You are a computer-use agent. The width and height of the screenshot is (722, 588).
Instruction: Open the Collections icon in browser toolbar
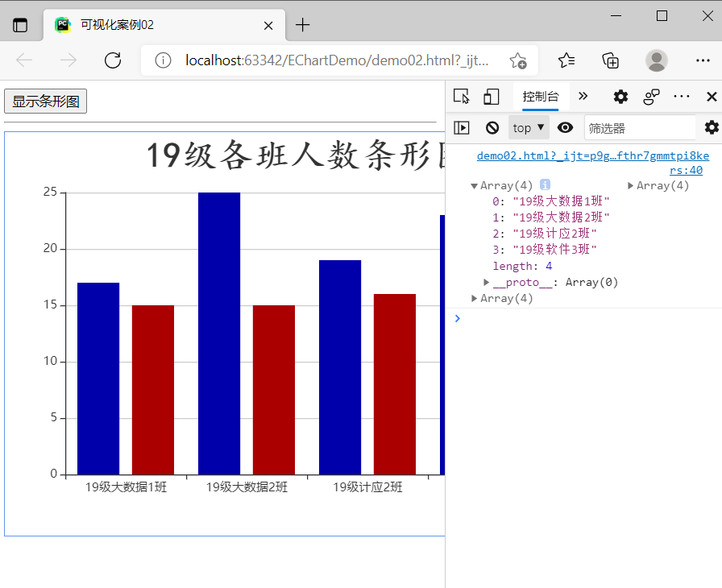pyautogui.click(x=610, y=60)
